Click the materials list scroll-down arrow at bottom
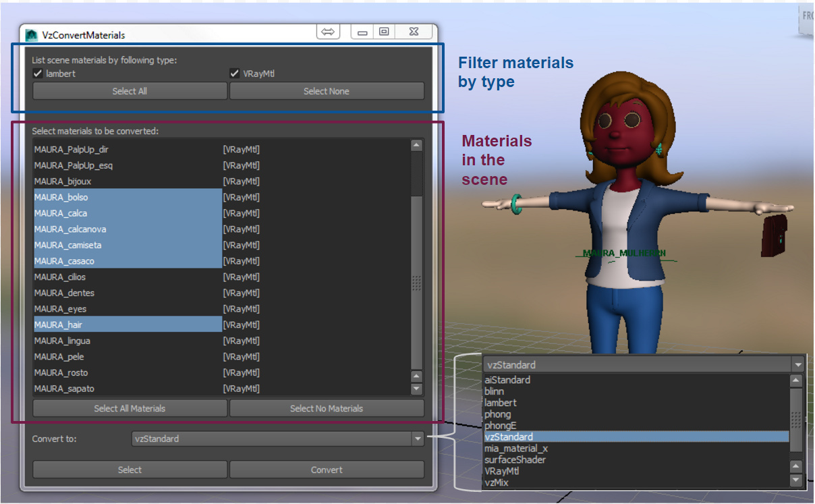The width and height of the screenshot is (815, 504). pyautogui.click(x=416, y=389)
